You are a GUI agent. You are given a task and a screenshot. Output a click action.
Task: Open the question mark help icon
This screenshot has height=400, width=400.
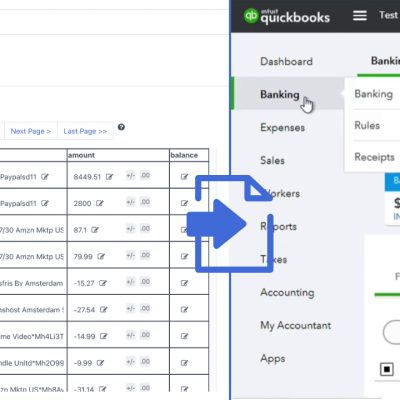(121, 127)
